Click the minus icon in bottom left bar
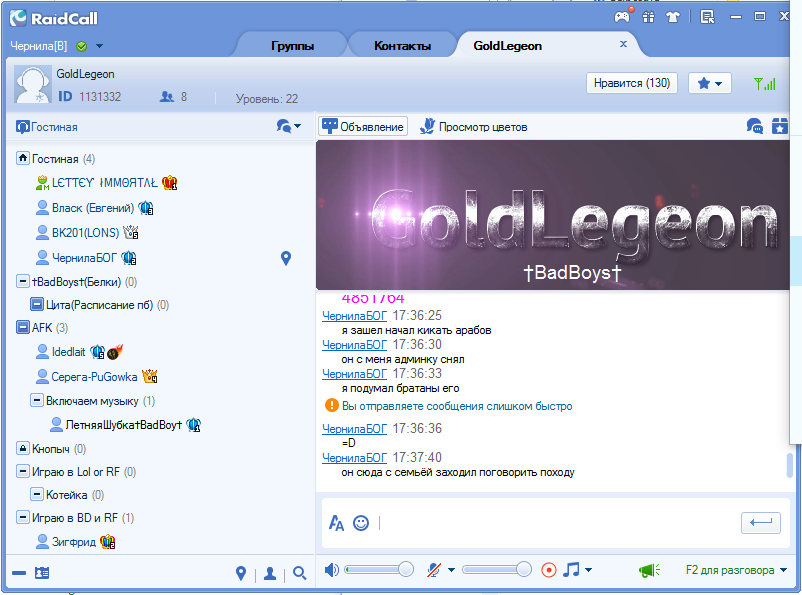The width and height of the screenshot is (802, 595). (x=19, y=573)
